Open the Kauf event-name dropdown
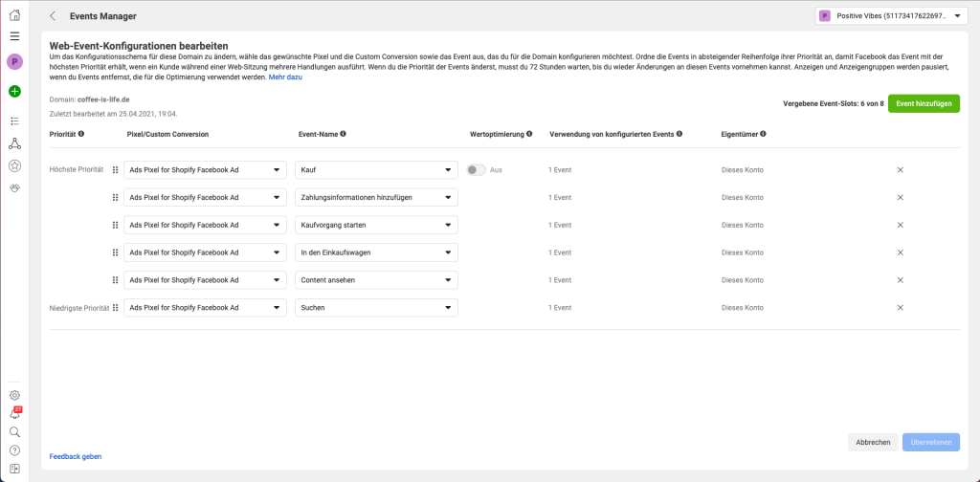Viewport: 980px width, 482px height. point(376,170)
